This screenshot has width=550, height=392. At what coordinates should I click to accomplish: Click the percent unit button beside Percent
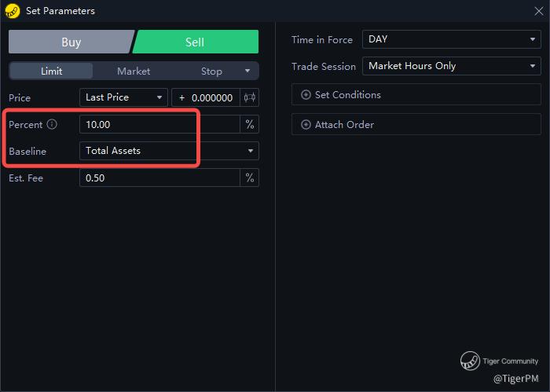(250, 124)
